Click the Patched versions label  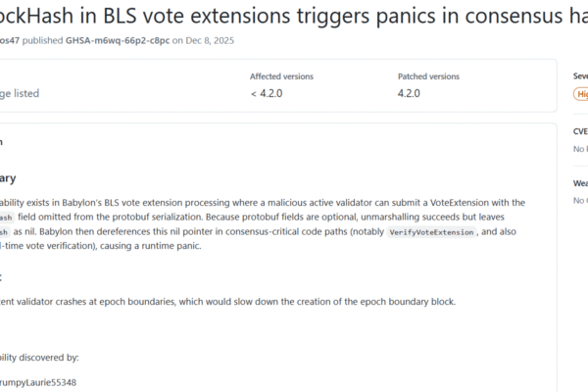point(428,76)
